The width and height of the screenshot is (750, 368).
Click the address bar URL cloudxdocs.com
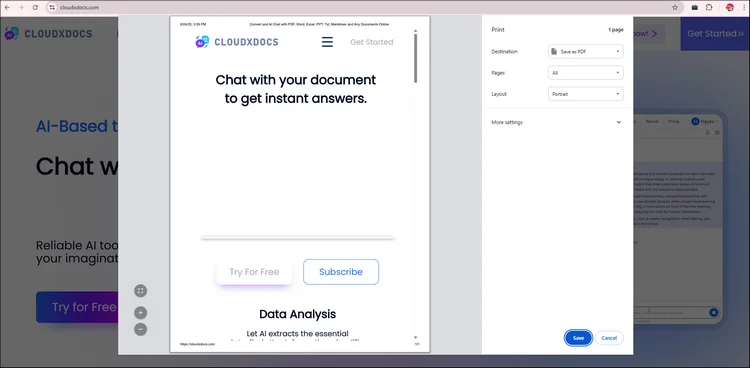(x=79, y=8)
